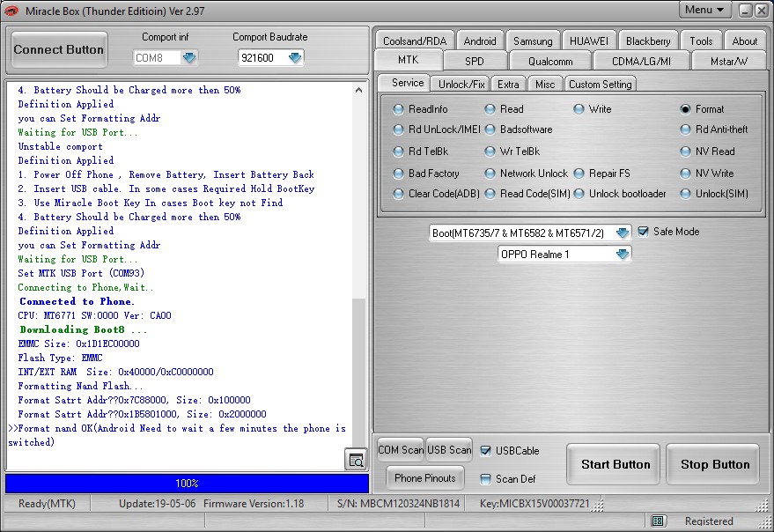
Task: Click the 'Downloading Boot8 ...' log line
Action: (x=83, y=329)
